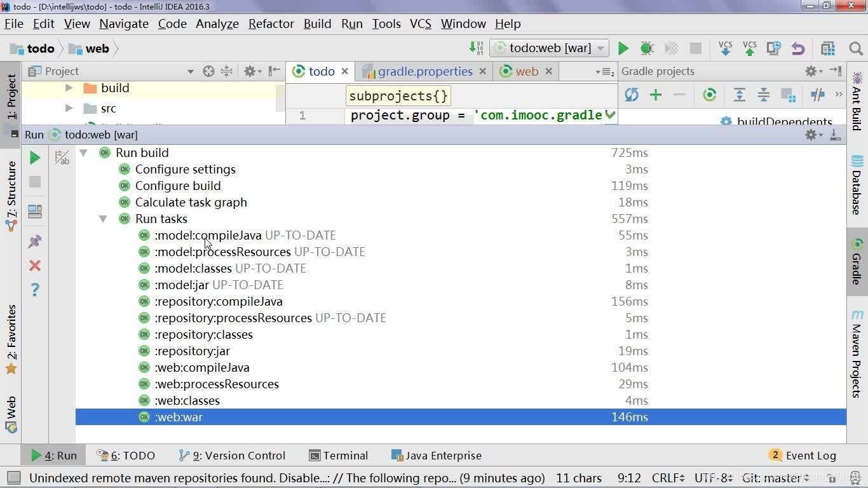
Task: Open the 6: TODO tool window
Action: [x=126, y=456]
